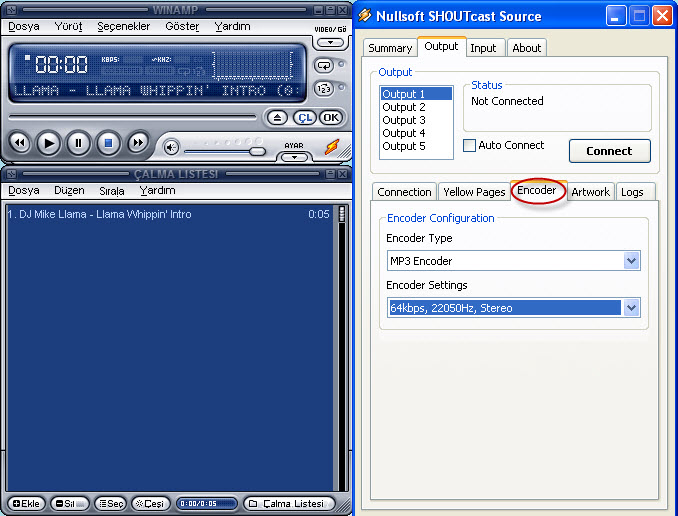Screen dimensions: 678x516
Task: Click the Connect button
Action: pyautogui.click(x=609, y=151)
